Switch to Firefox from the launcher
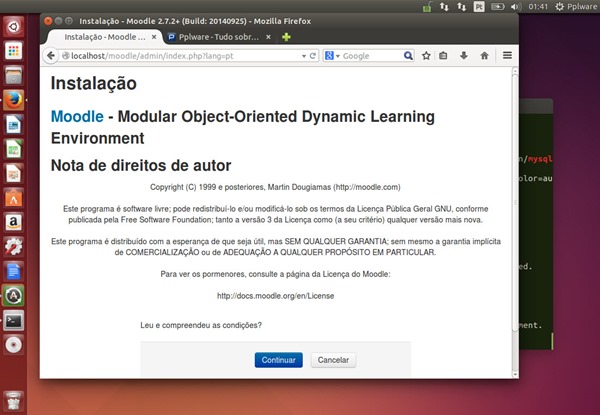 14,100
